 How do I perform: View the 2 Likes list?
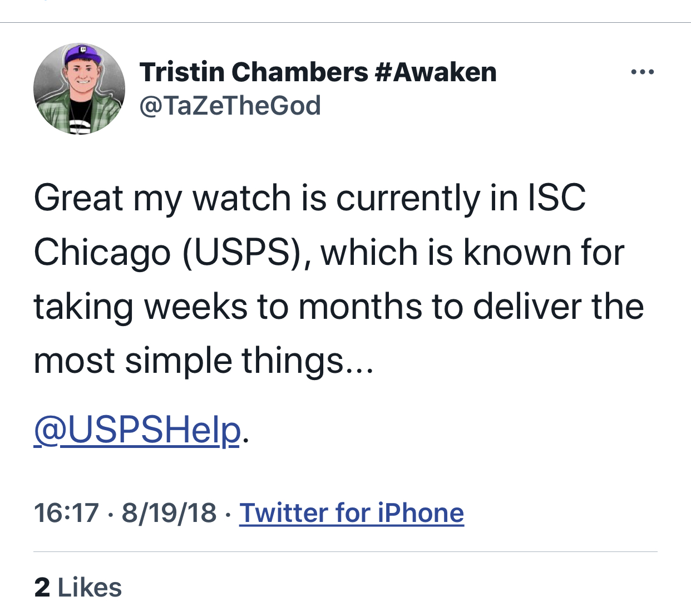click(x=78, y=588)
